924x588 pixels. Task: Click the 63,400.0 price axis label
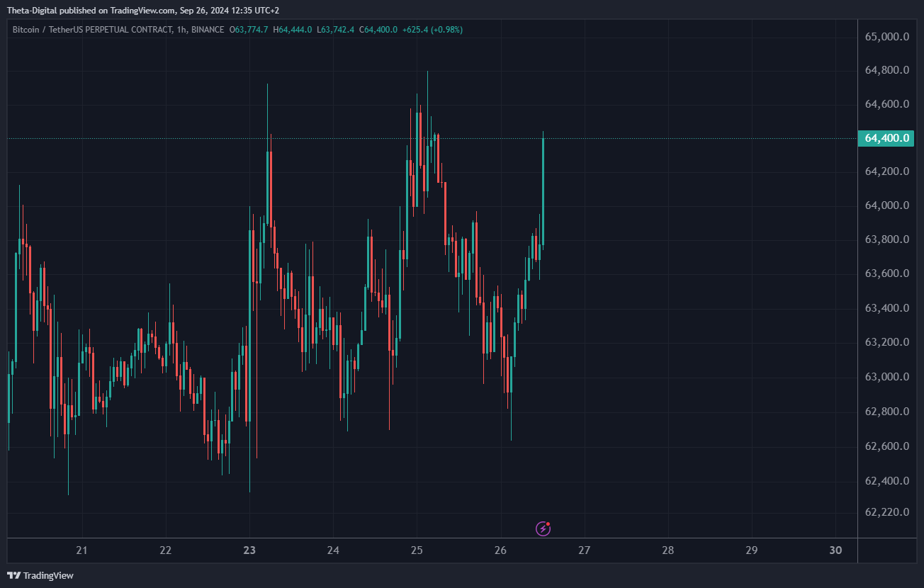click(x=886, y=308)
